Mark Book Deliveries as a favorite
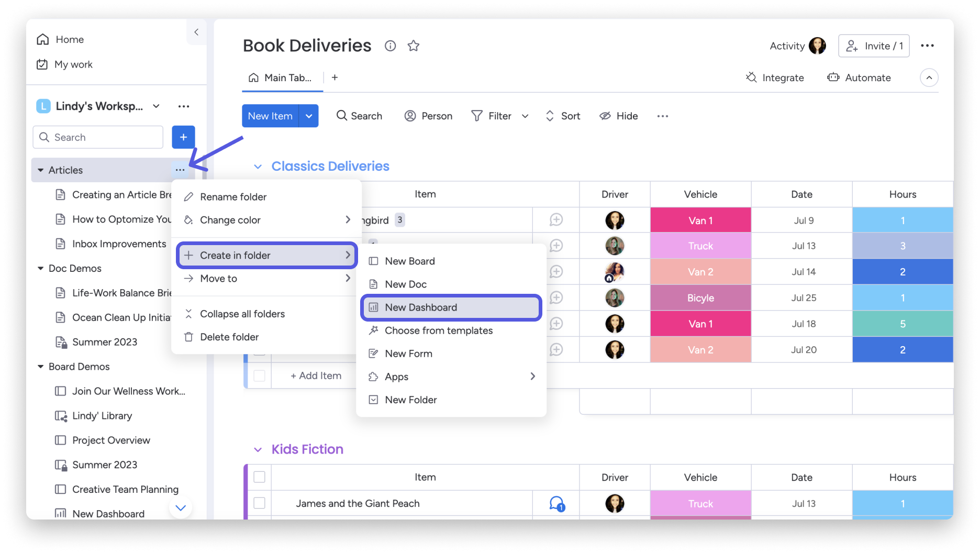The width and height of the screenshot is (980, 552). 413,46
